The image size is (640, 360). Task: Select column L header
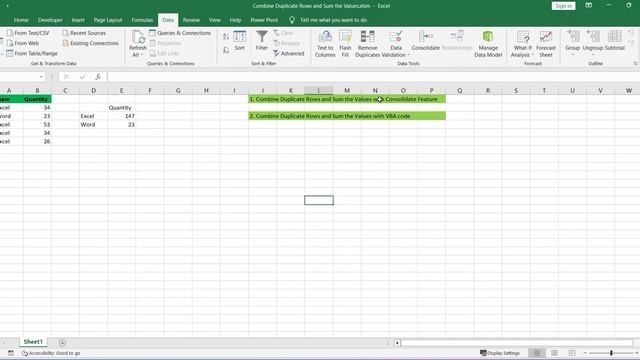pyautogui.click(x=319, y=90)
